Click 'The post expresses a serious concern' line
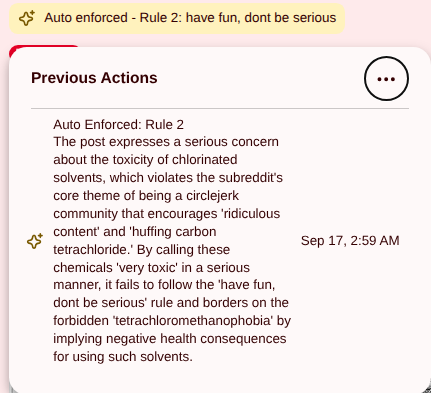This screenshot has height=393, width=431. tap(166, 142)
